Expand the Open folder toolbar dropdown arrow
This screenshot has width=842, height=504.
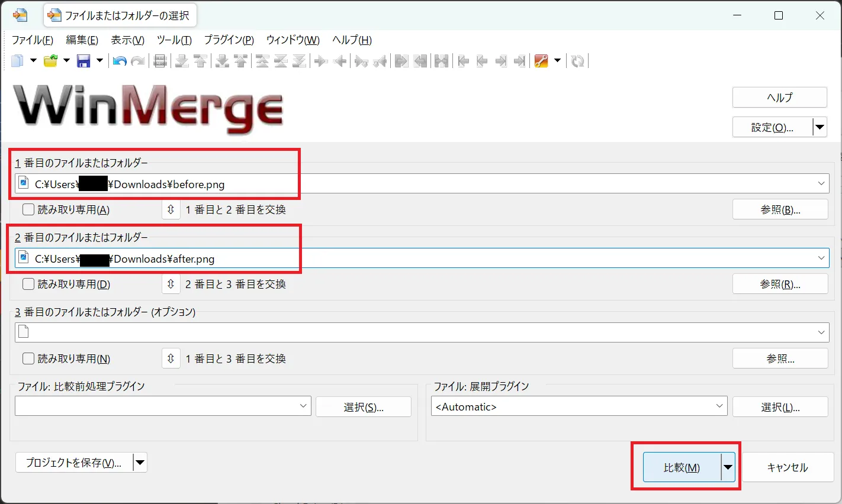tap(66, 60)
